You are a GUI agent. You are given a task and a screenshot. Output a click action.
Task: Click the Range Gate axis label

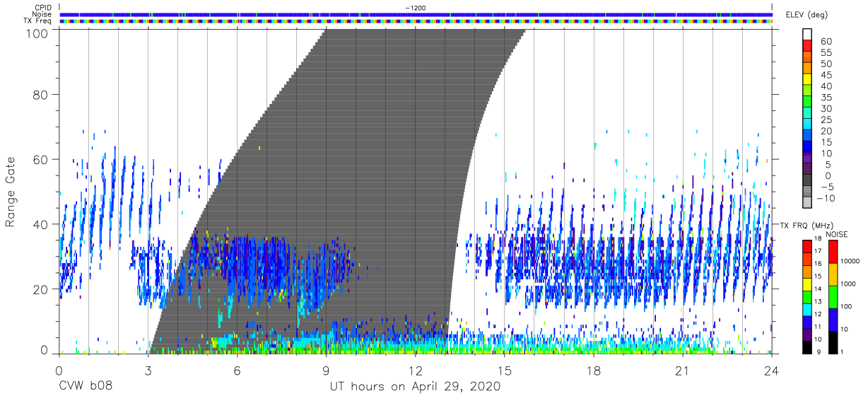pos(11,192)
